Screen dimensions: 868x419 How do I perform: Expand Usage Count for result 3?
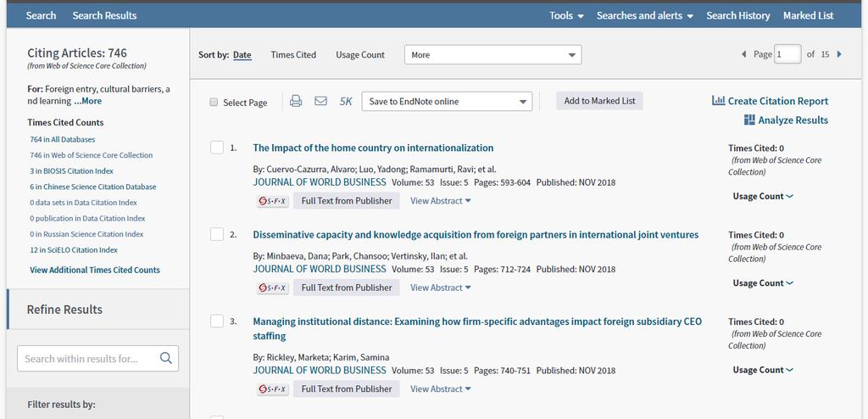coord(763,370)
